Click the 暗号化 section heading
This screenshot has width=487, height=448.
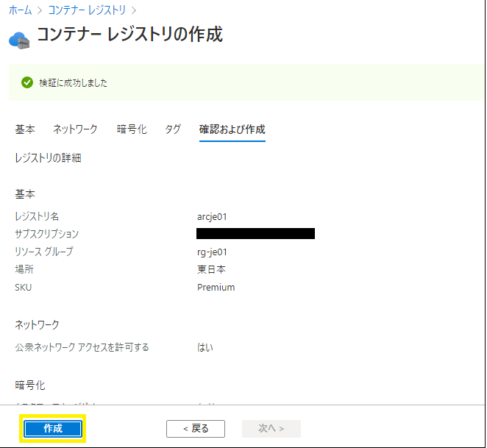tap(30, 385)
